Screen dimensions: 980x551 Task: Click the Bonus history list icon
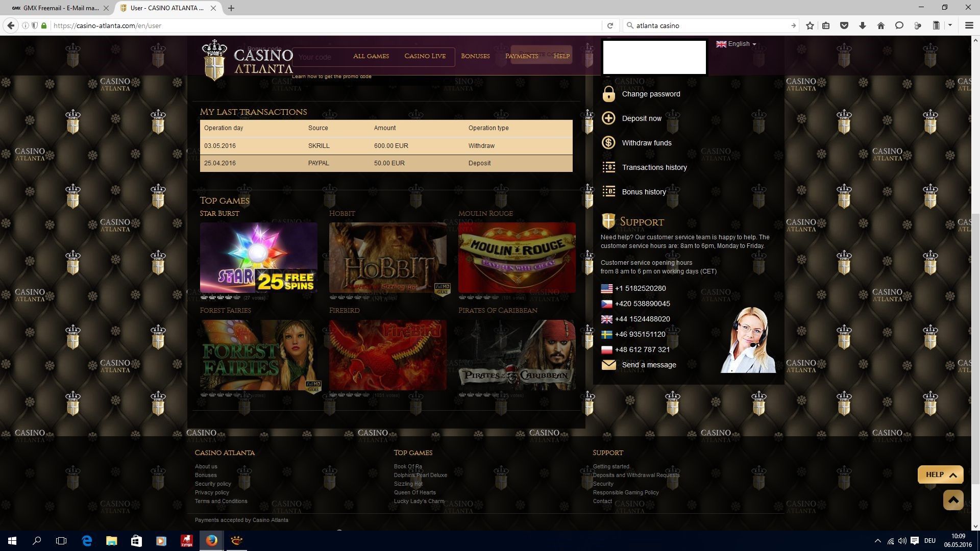pos(608,192)
